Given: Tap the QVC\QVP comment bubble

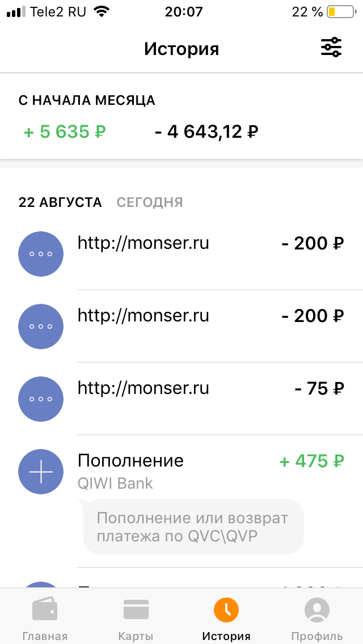Looking at the screenshot, I should pyautogui.click(x=193, y=527).
